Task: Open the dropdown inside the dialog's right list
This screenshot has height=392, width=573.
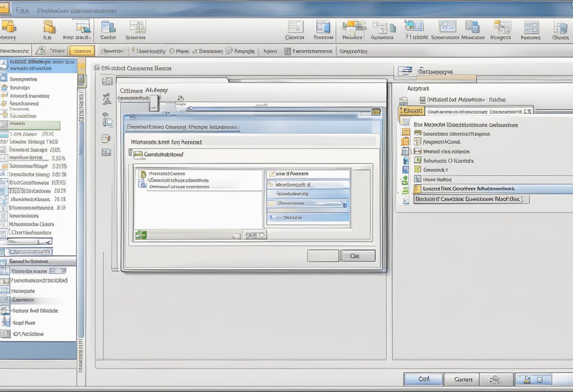Action: point(344,204)
